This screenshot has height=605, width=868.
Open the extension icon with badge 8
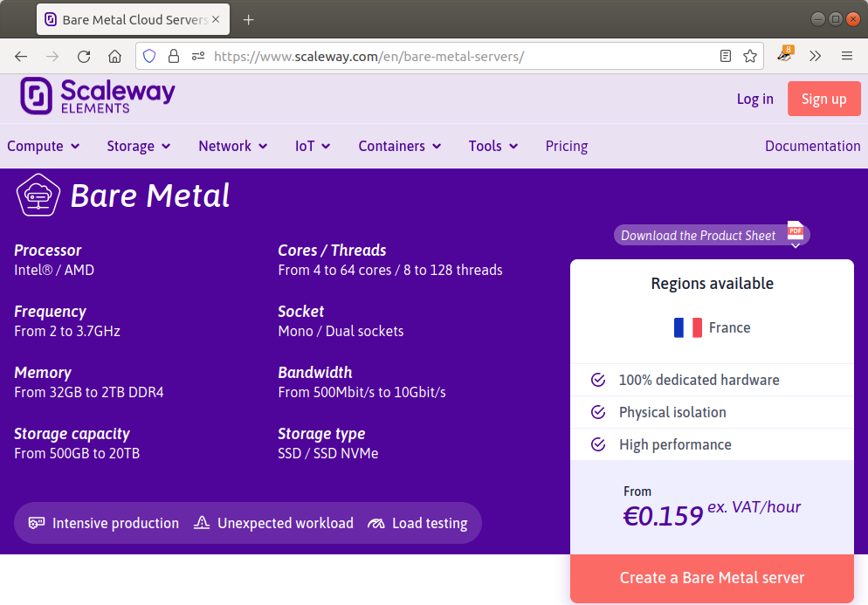point(785,54)
